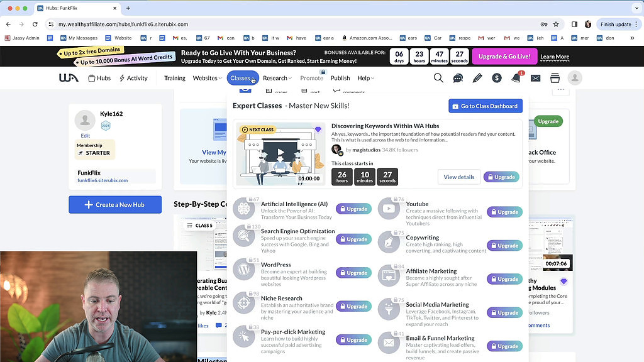Open the Training menu item
644x362 pixels.
(174, 78)
